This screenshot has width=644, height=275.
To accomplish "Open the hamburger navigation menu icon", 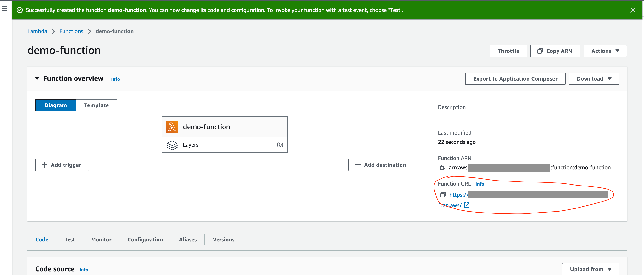I will [4, 9].
